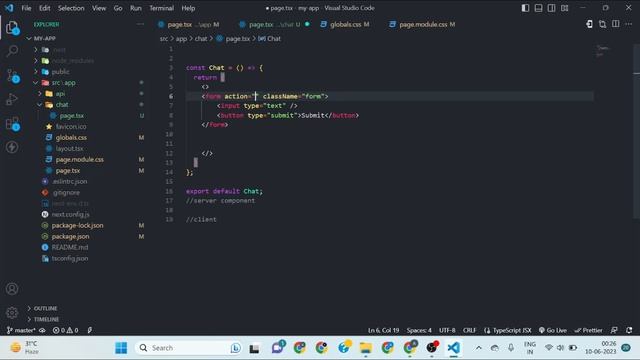Open the Selection menu

[x=71, y=8]
